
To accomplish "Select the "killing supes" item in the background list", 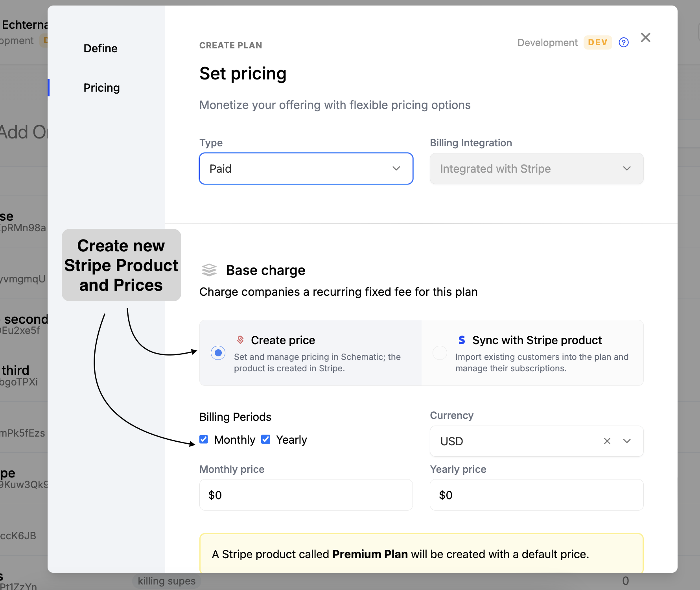I will (167, 581).
